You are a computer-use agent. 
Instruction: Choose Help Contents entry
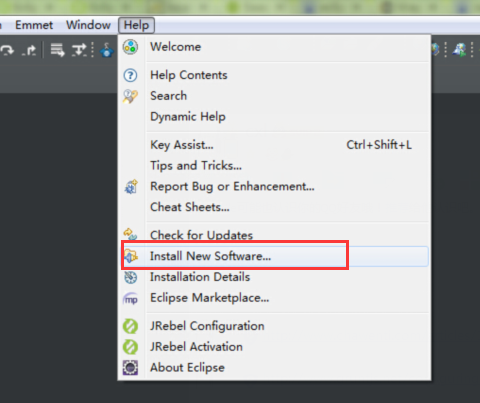[x=274, y=75]
